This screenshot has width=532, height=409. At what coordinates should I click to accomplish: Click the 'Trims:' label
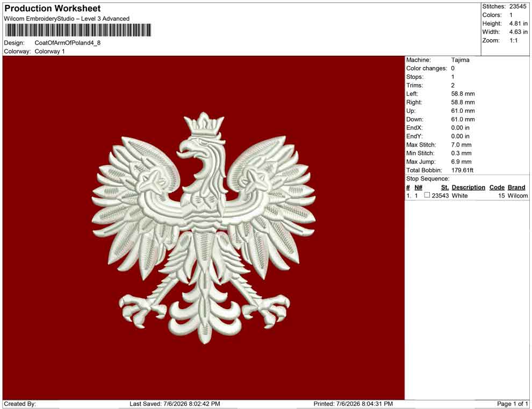414,85
